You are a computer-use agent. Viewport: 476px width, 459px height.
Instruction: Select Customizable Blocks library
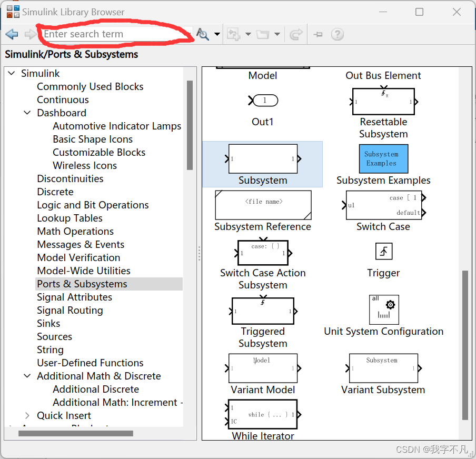click(x=99, y=152)
